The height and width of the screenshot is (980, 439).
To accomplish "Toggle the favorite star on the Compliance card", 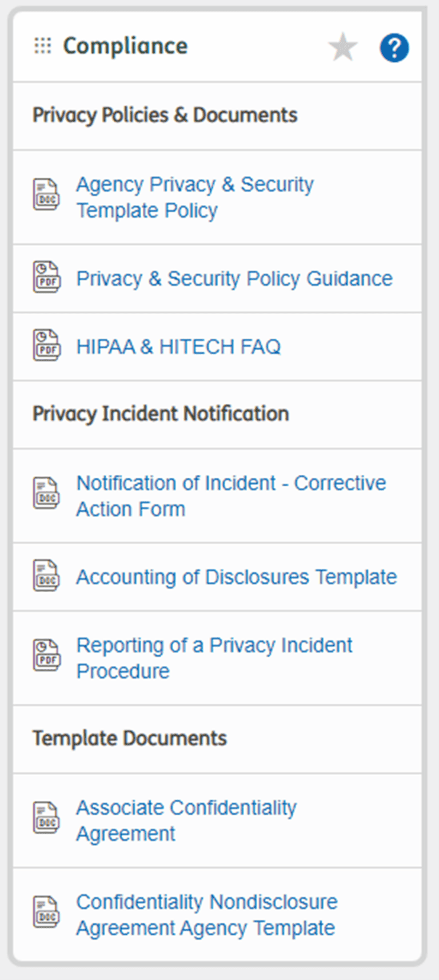I will point(342,47).
